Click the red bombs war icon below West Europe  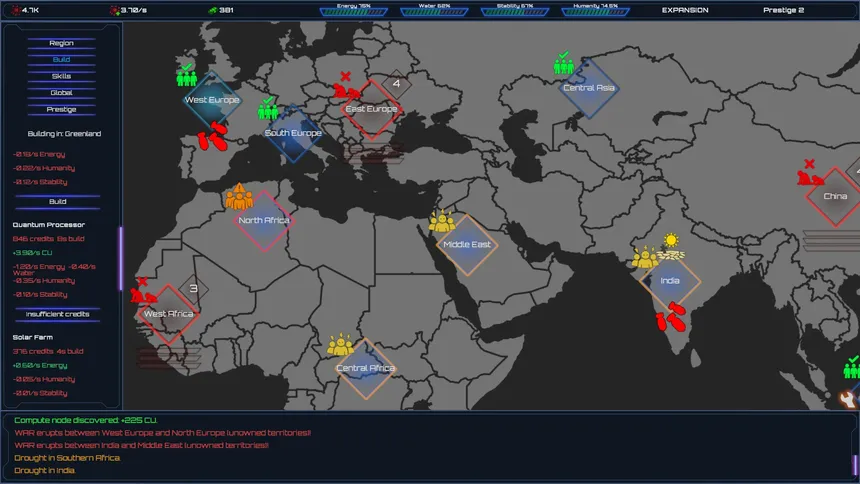(x=213, y=137)
